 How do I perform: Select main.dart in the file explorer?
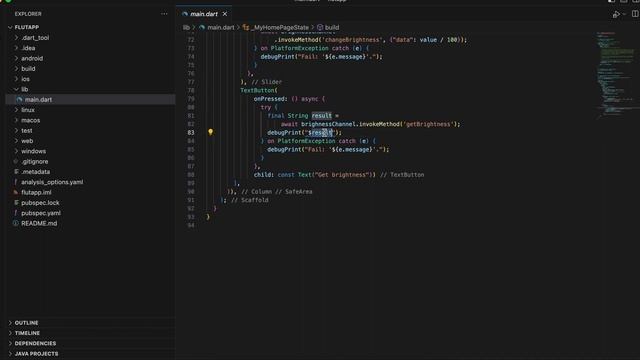(x=38, y=100)
